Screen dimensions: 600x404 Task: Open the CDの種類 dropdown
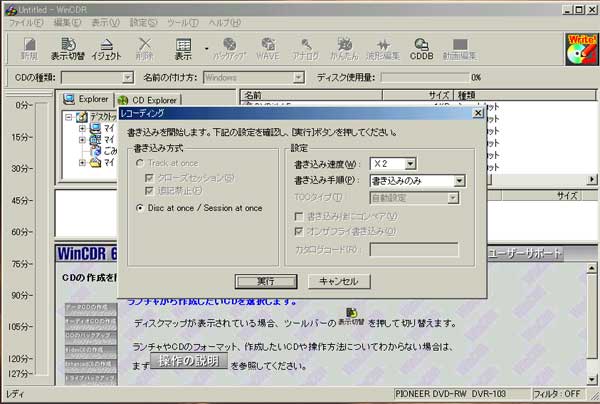[x=127, y=78]
